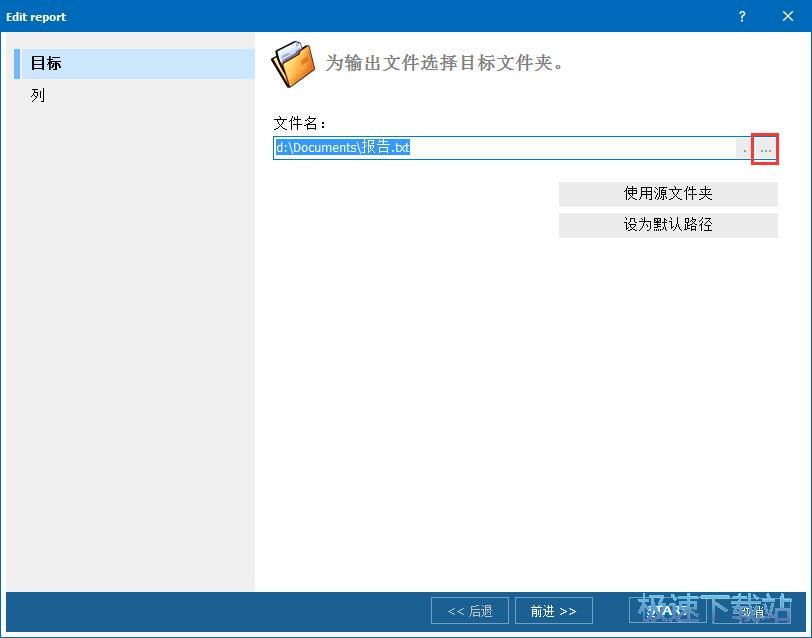Select the 目标 page in the left sidebar

coord(46,63)
